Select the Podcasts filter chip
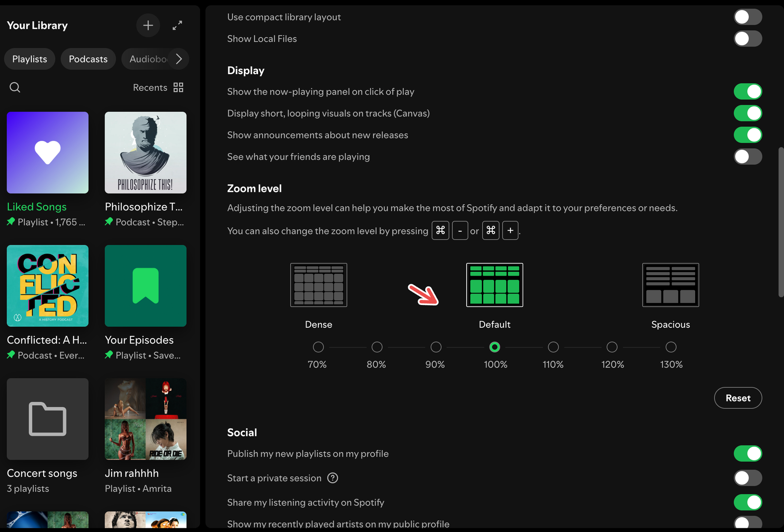 88,58
